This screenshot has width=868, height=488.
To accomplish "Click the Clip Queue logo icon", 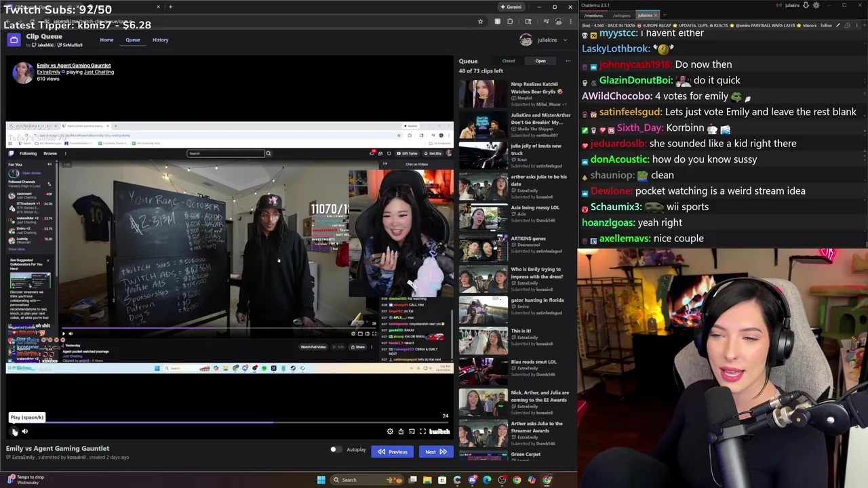I will pyautogui.click(x=14, y=40).
